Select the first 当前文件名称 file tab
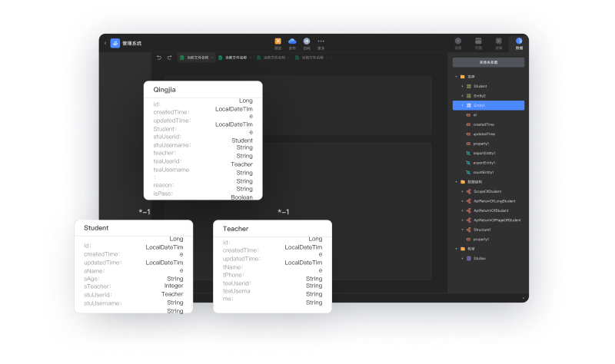Screen dimensions: 615x364 (196, 58)
